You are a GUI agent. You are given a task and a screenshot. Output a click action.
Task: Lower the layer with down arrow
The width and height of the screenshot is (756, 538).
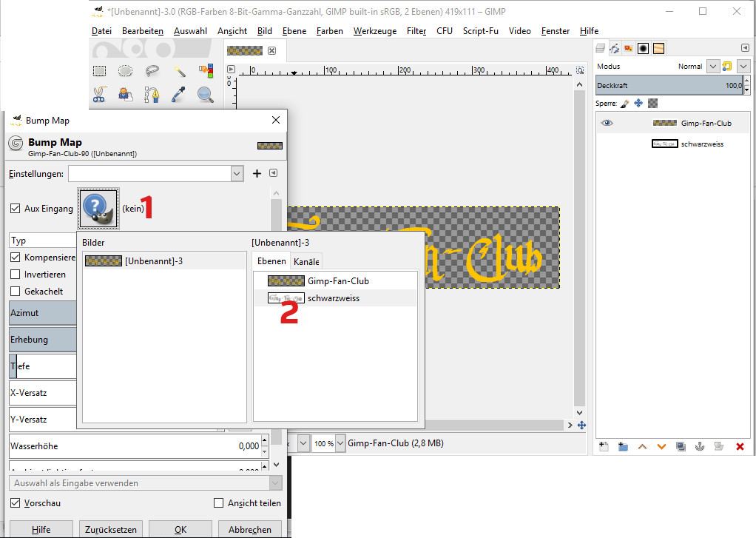[661, 447]
